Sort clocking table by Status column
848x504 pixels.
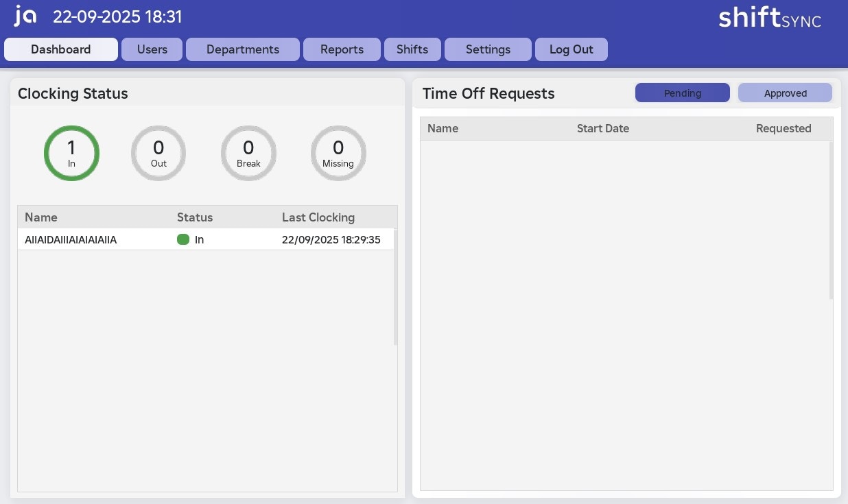pos(195,217)
